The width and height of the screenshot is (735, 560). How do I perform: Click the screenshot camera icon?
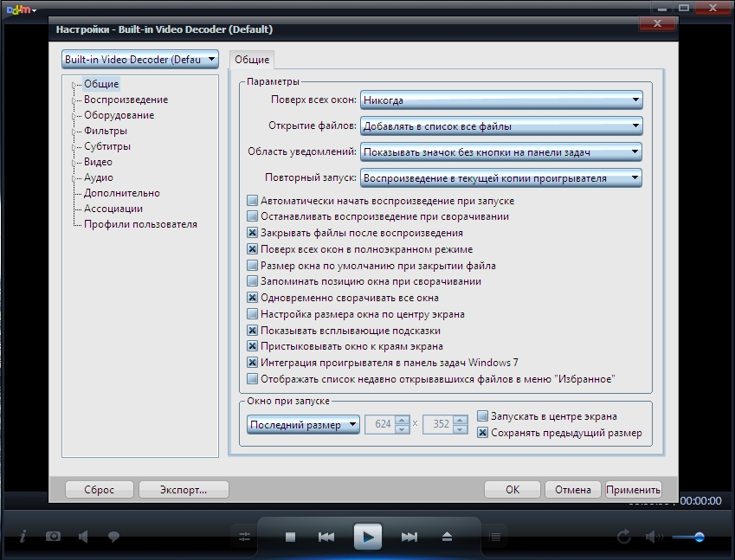(x=54, y=537)
